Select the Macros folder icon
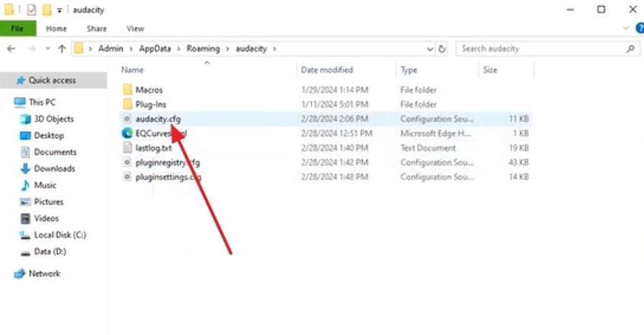 pyautogui.click(x=128, y=89)
